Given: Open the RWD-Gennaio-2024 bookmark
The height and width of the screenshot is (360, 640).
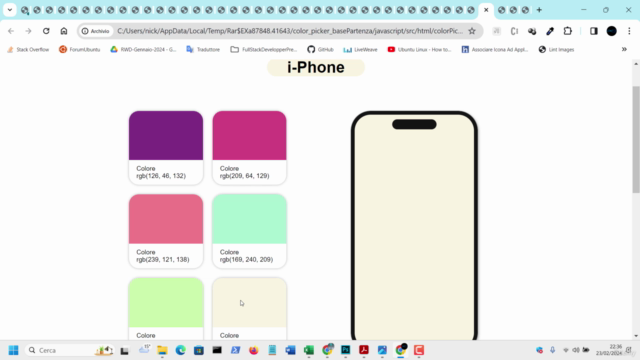Looking at the screenshot, I should 143,49.
